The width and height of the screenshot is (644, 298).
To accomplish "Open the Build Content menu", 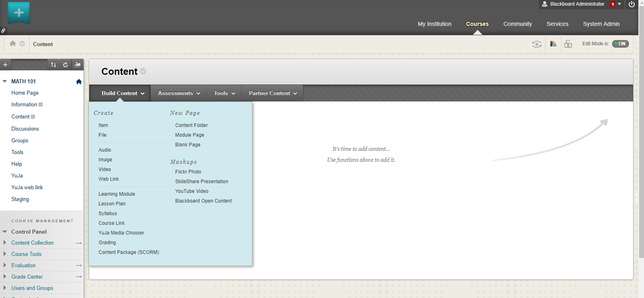I will coord(123,93).
